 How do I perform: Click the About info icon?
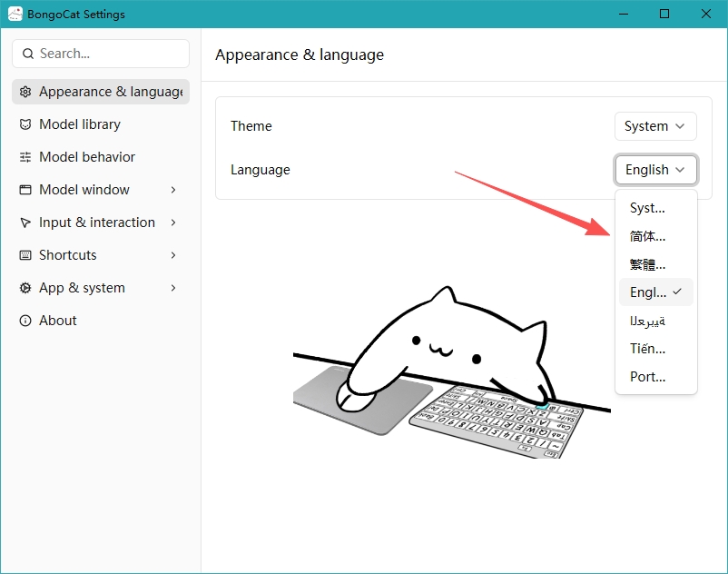pyautogui.click(x=25, y=321)
